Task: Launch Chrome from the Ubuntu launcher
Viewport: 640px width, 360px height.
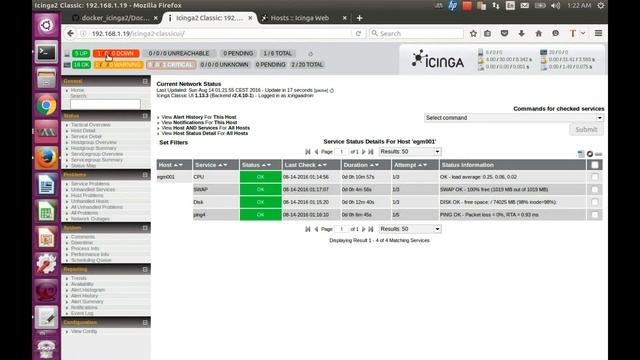Action: 46,105
